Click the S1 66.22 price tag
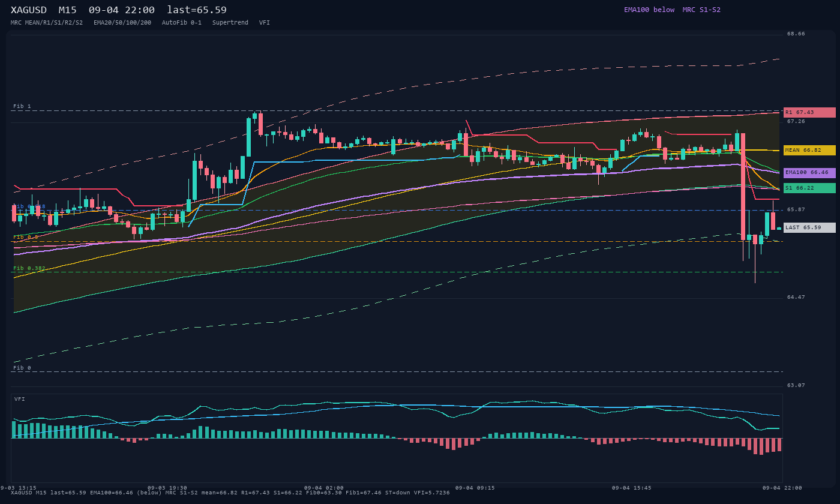Viewport: 840px width, 504px height. (x=809, y=188)
